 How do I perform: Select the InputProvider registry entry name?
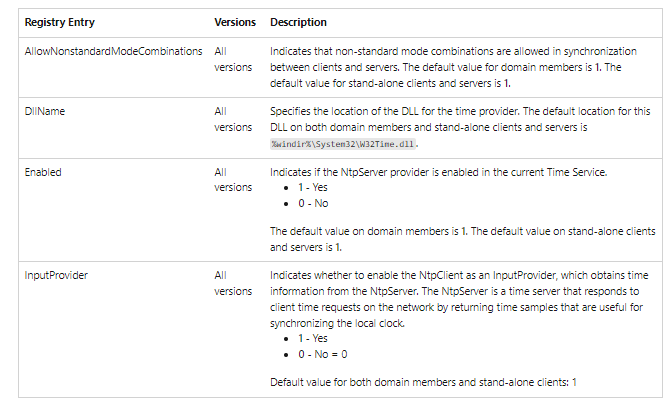[x=54, y=272]
